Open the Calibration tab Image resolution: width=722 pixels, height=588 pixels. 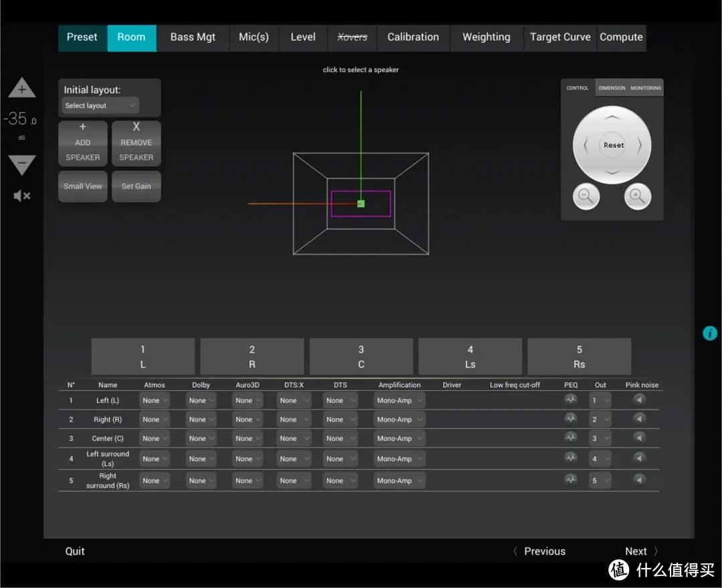pos(413,37)
